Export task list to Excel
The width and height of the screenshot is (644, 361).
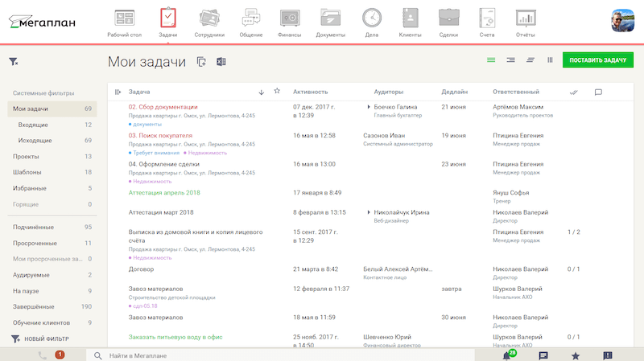click(221, 62)
